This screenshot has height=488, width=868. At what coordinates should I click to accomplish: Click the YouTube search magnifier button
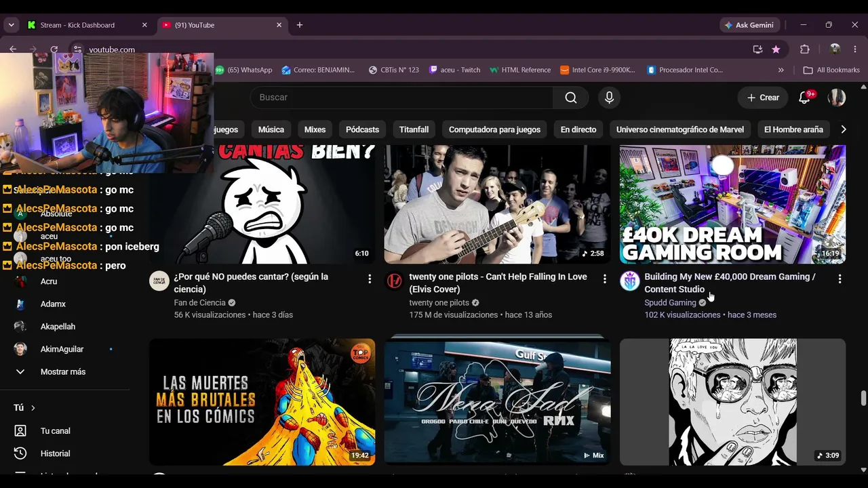click(x=571, y=98)
